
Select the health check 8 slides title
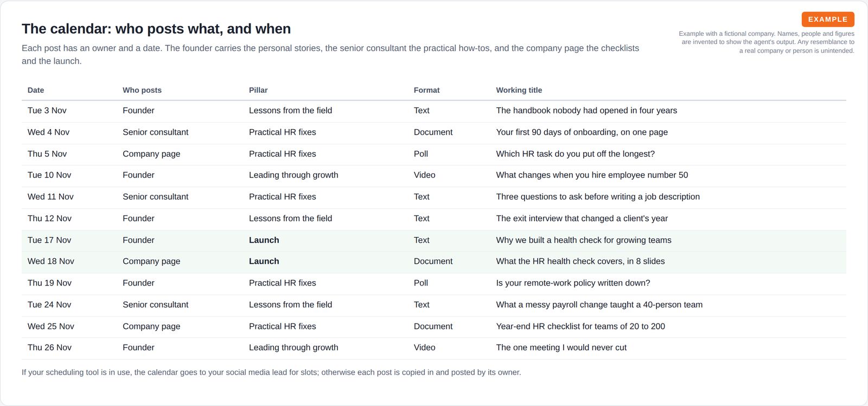(580, 262)
